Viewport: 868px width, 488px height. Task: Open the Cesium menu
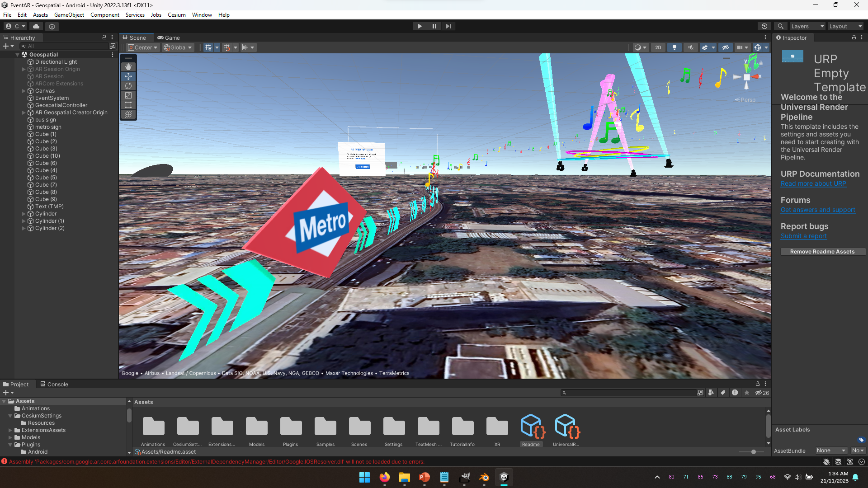point(176,15)
